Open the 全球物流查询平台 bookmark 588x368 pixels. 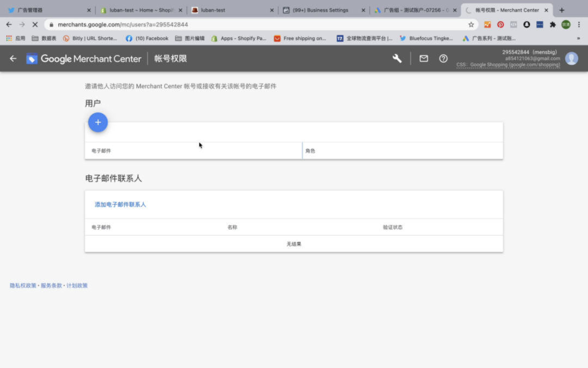click(364, 38)
